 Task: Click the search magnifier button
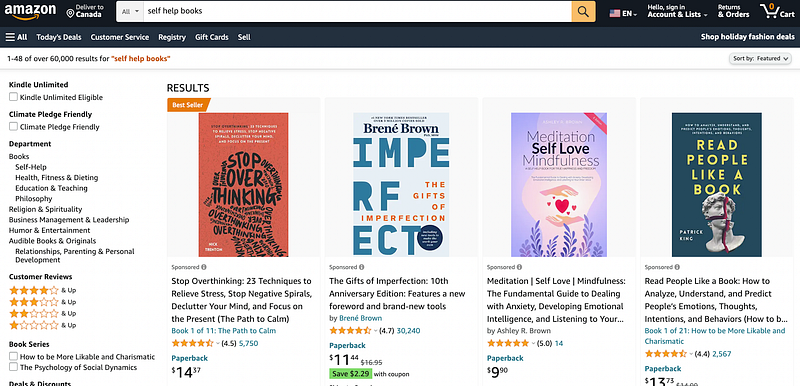click(583, 11)
